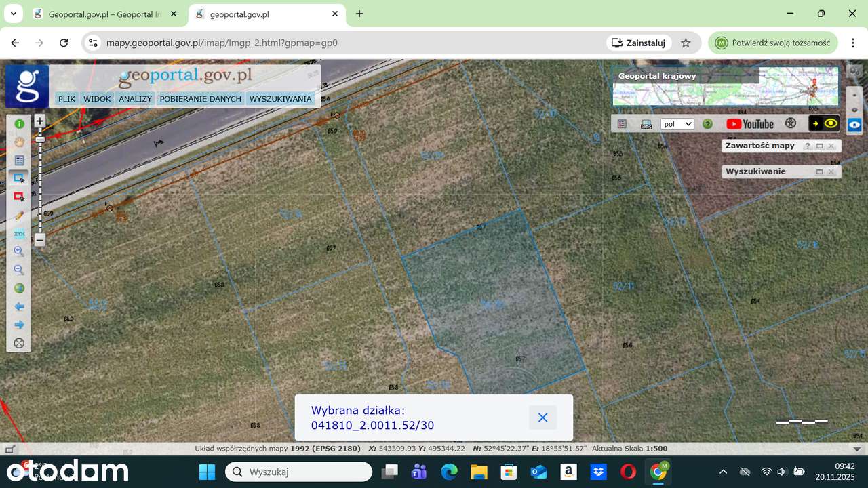Click the zoom-in magnifier tool
The width and height of the screenshot is (868, 488).
pyautogui.click(x=19, y=251)
